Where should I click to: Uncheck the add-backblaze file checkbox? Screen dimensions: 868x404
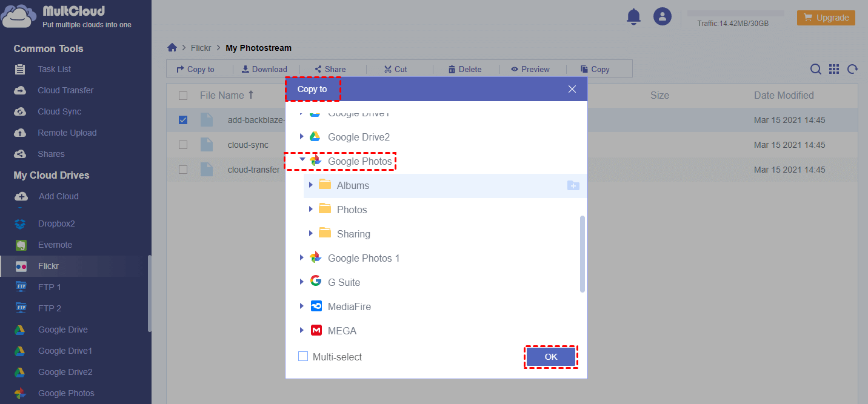point(183,120)
